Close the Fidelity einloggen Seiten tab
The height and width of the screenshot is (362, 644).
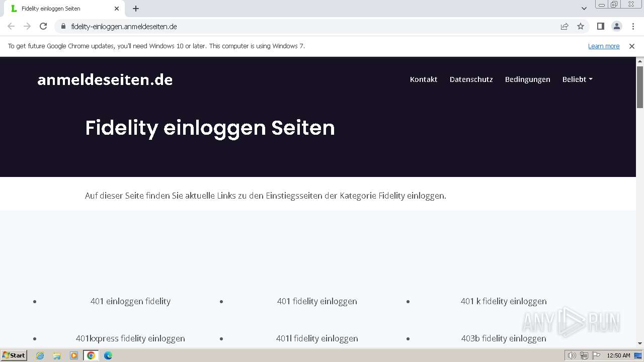[117, 9]
